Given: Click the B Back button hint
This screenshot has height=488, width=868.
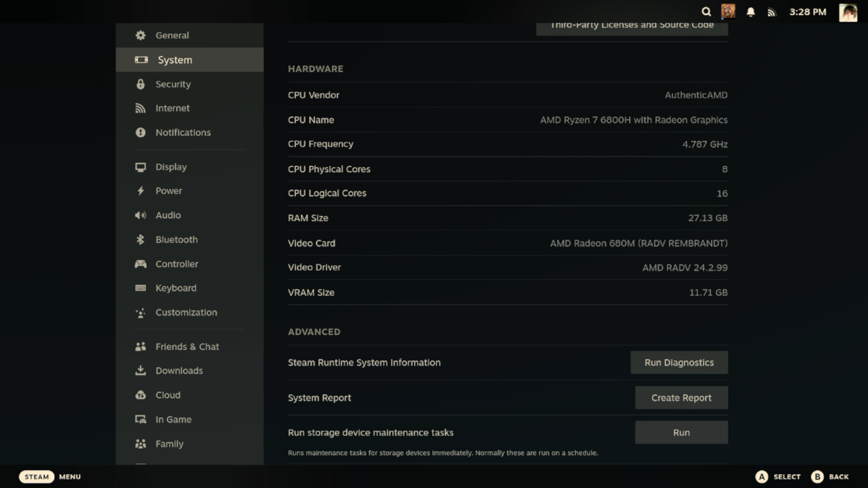Looking at the screenshot, I should (830, 477).
